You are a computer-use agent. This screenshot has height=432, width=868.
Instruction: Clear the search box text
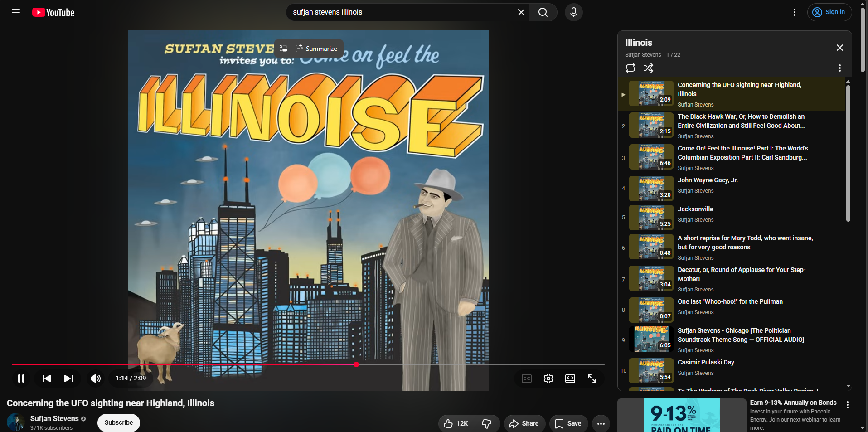point(521,12)
